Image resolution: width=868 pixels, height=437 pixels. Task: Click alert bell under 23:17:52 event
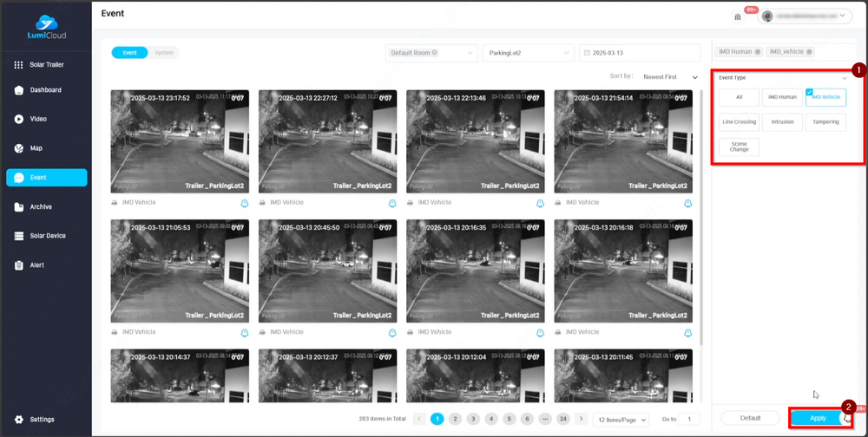[x=245, y=203]
